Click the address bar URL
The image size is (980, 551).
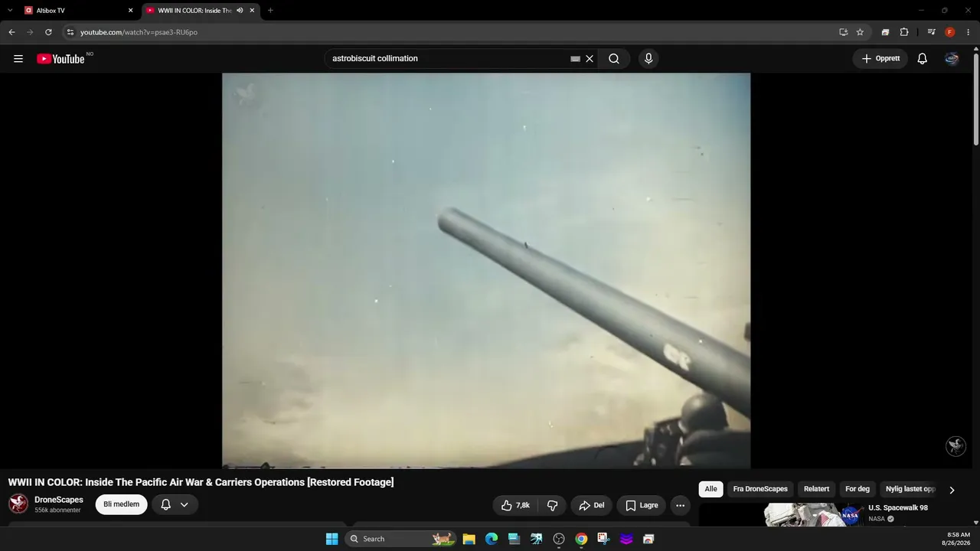coord(139,32)
